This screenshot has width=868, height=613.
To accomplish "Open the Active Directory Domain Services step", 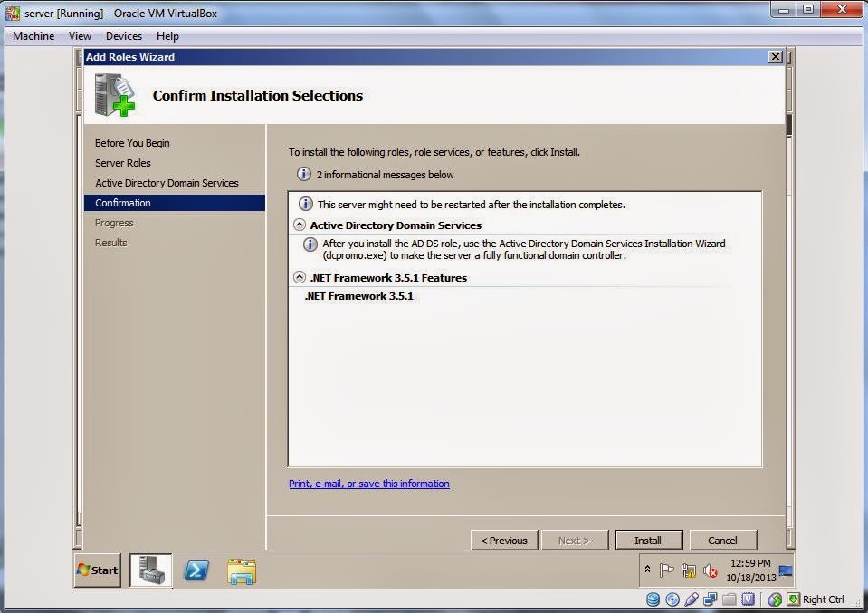I will coord(167,183).
